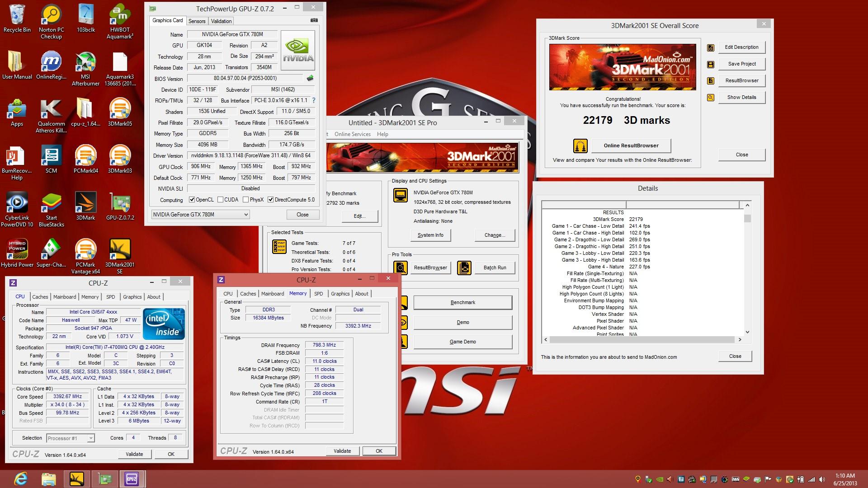
Task: Click the '3392.67 MHz' core speed value
Action: tap(67, 397)
